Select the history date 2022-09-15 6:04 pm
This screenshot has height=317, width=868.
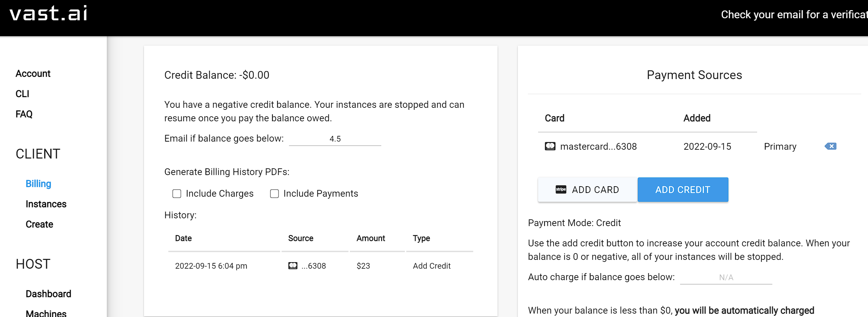[x=211, y=266]
